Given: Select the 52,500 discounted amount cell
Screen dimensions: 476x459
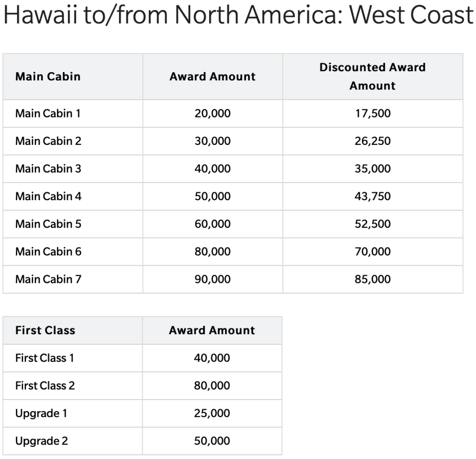Looking at the screenshot, I should [x=373, y=224].
